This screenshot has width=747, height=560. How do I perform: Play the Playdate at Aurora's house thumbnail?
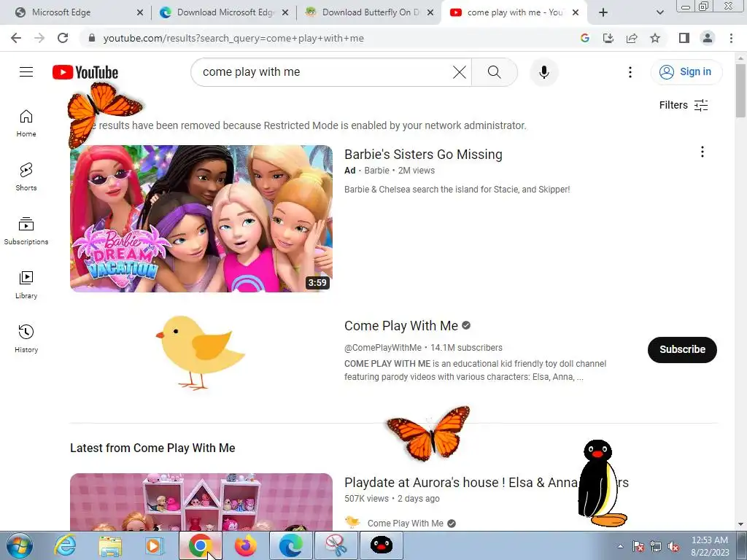201,502
